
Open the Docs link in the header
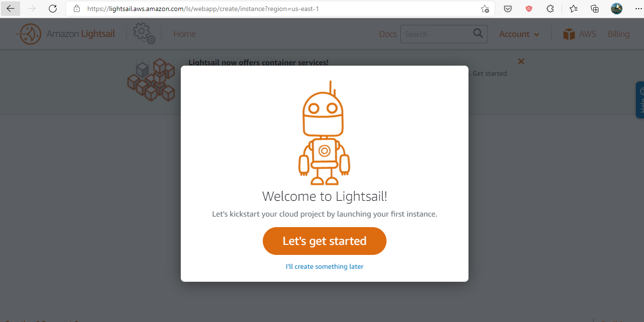click(x=388, y=34)
